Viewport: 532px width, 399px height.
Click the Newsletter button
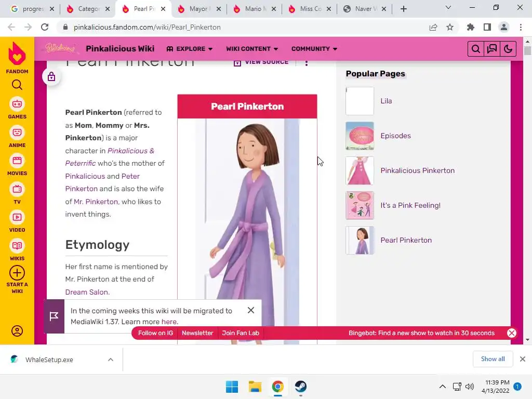point(197,333)
